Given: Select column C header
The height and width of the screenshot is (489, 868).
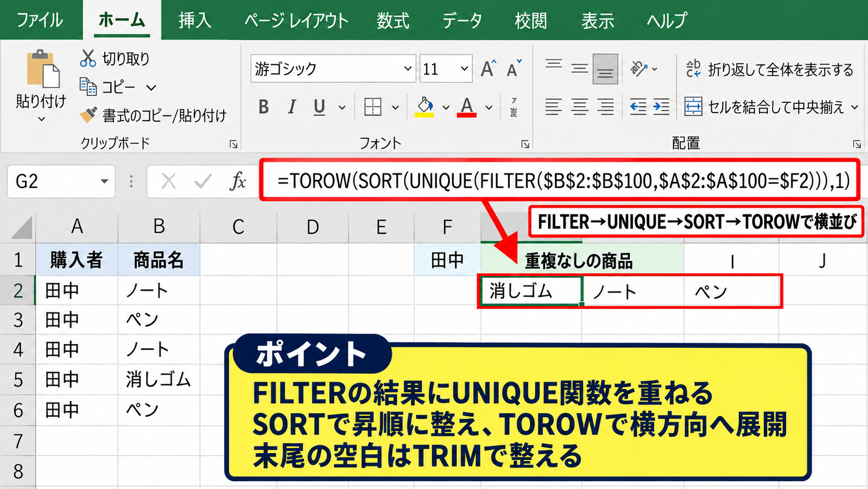Looking at the screenshot, I should click(238, 227).
